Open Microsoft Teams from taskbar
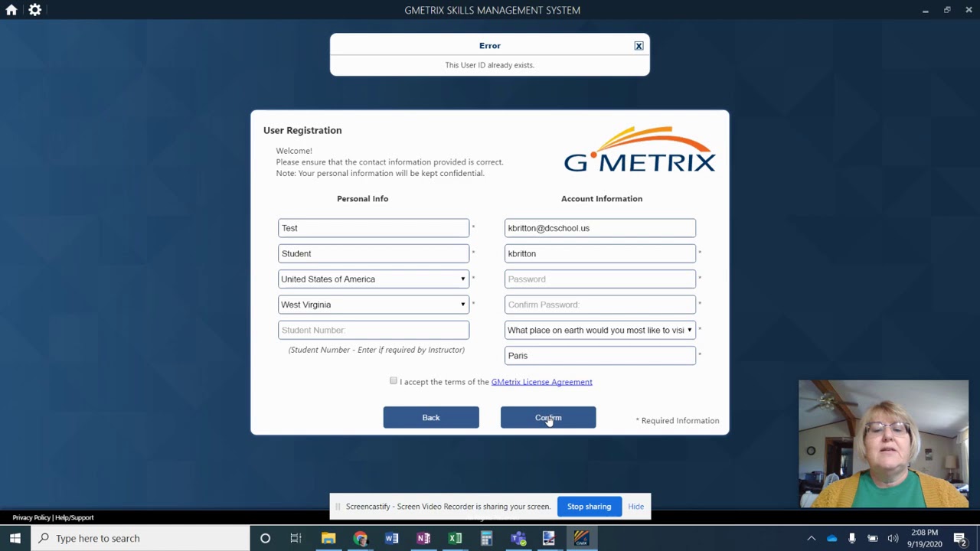 click(518, 538)
